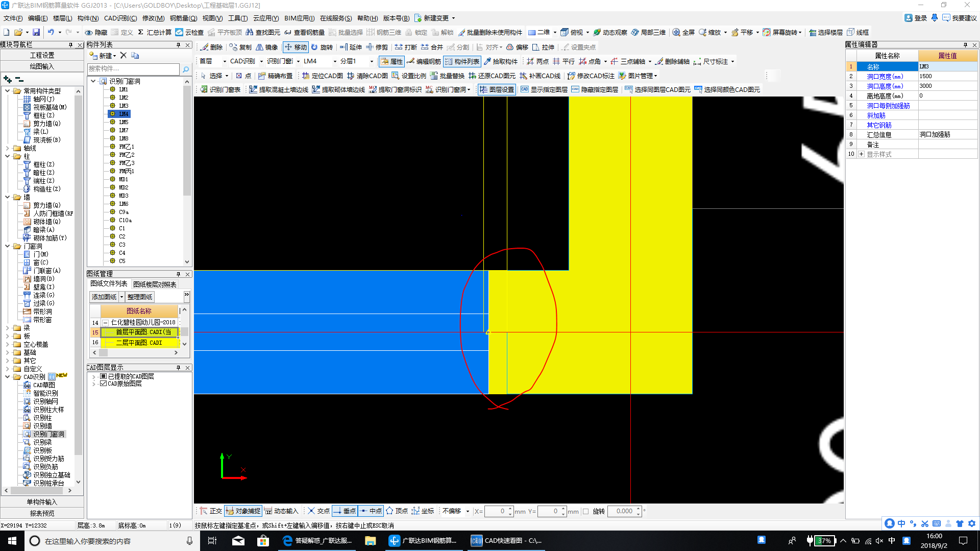Expand 显示样式 property row
The width and height of the screenshot is (980, 551).
point(861,154)
